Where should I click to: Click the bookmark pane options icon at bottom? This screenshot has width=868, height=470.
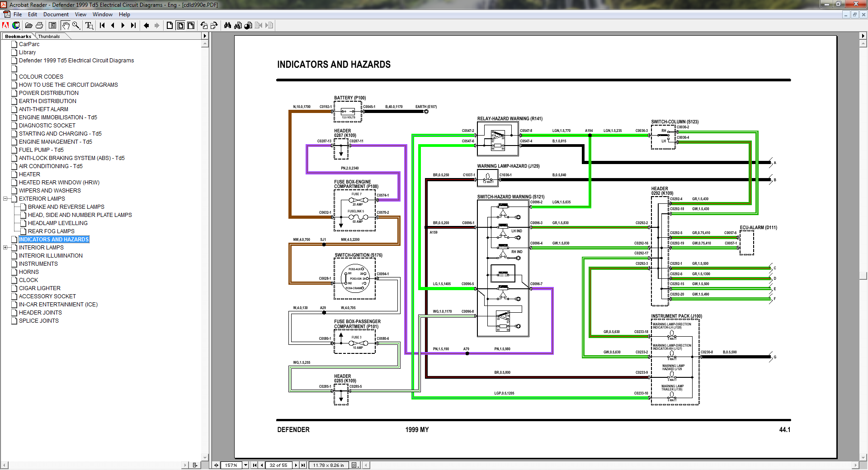[x=195, y=465]
